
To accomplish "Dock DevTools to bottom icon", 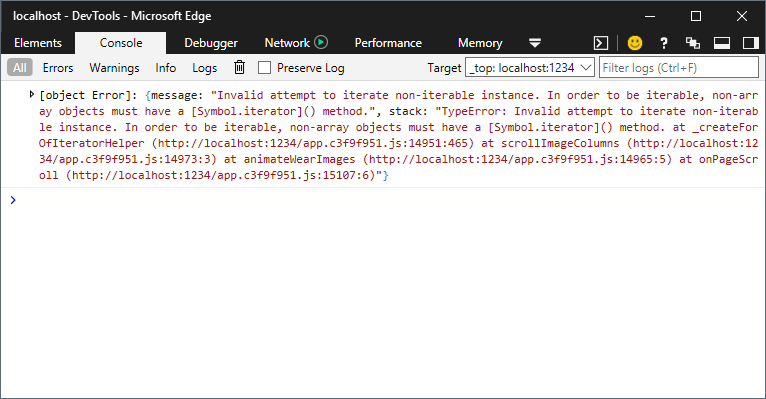I will [722, 43].
